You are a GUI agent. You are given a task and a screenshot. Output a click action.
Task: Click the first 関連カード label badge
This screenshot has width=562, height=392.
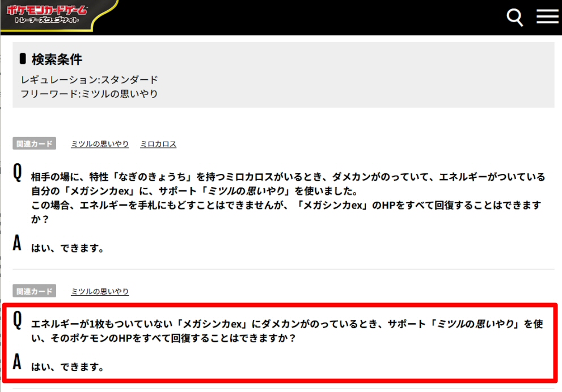coord(35,143)
